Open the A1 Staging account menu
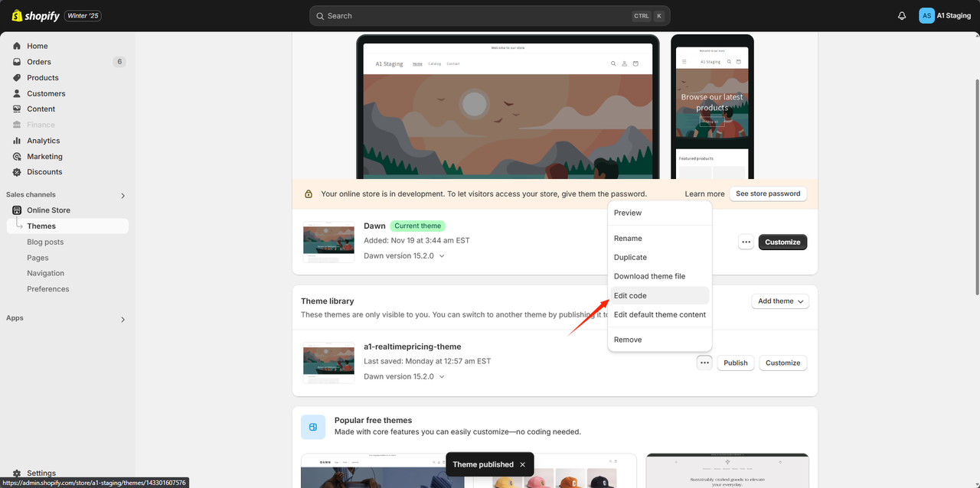Screen dimensions: 980x488 [x=945, y=15]
